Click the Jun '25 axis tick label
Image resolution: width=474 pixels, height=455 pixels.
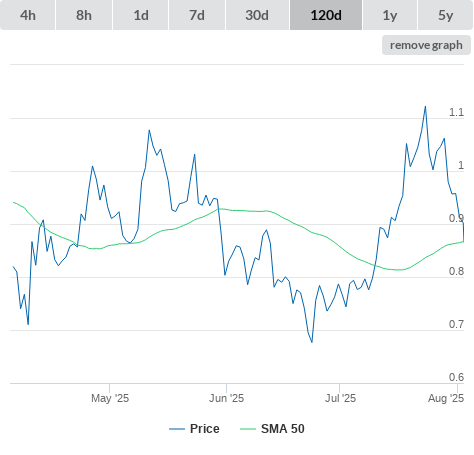click(226, 398)
